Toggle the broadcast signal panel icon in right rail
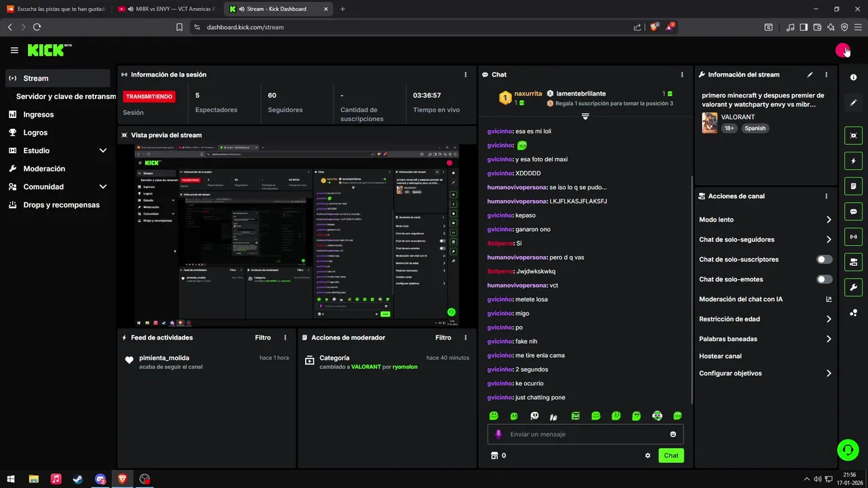The width and height of the screenshot is (868, 488). [853, 237]
